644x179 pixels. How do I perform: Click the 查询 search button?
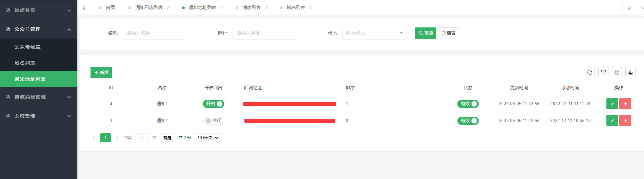pos(425,33)
